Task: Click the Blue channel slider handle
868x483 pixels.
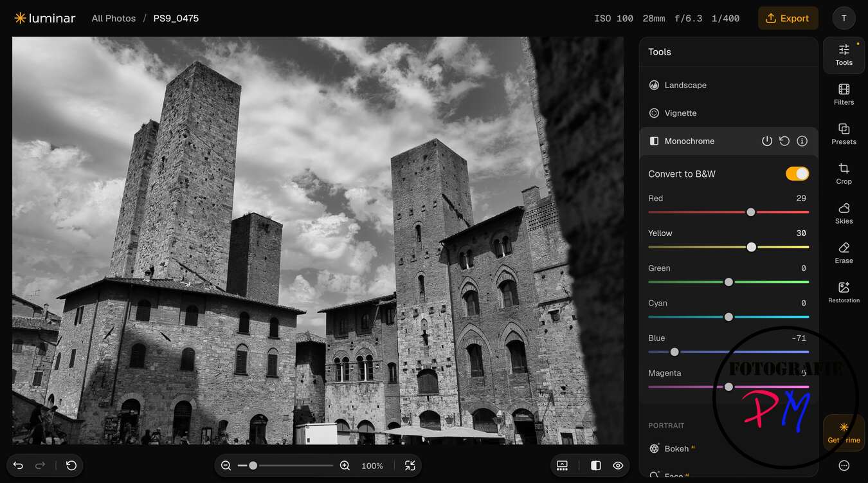Action: click(674, 352)
